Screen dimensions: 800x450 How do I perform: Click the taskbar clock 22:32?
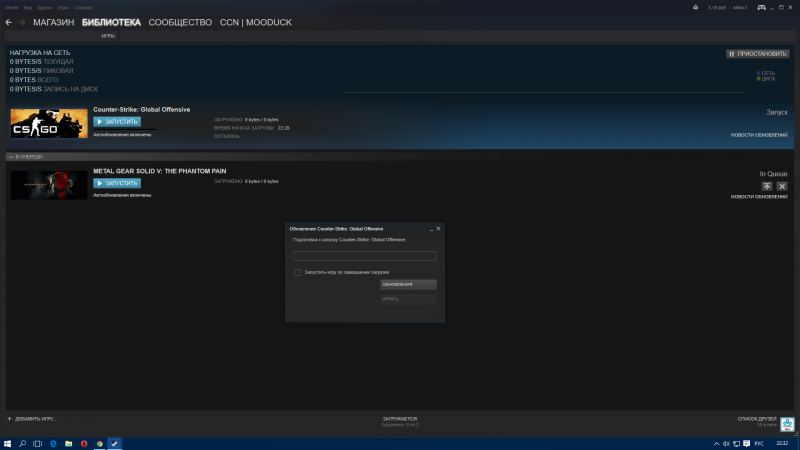(782, 443)
